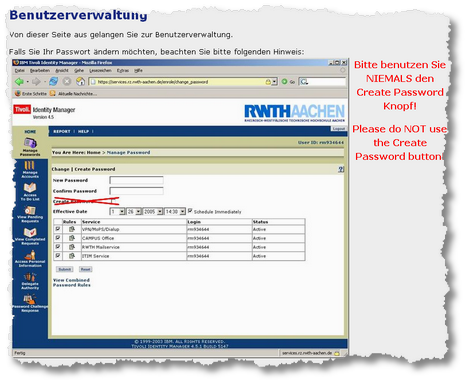Click the Reset button
This screenshot has height=380, width=465.
(x=85, y=269)
